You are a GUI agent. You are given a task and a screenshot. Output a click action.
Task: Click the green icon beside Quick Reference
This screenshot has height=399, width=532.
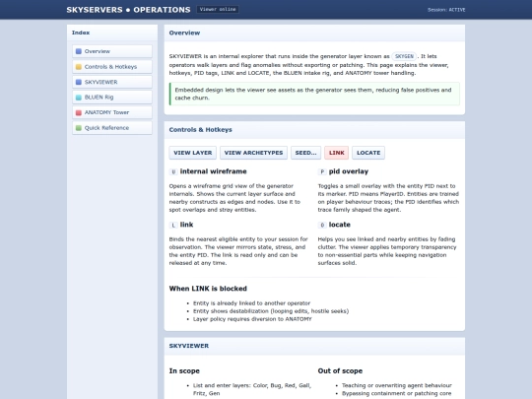[x=79, y=128]
